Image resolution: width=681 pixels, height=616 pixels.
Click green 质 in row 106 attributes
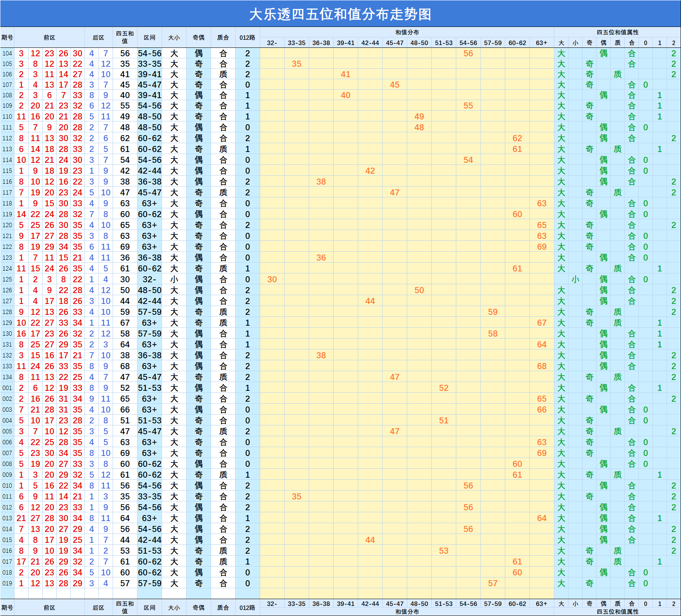(x=618, y=74)
